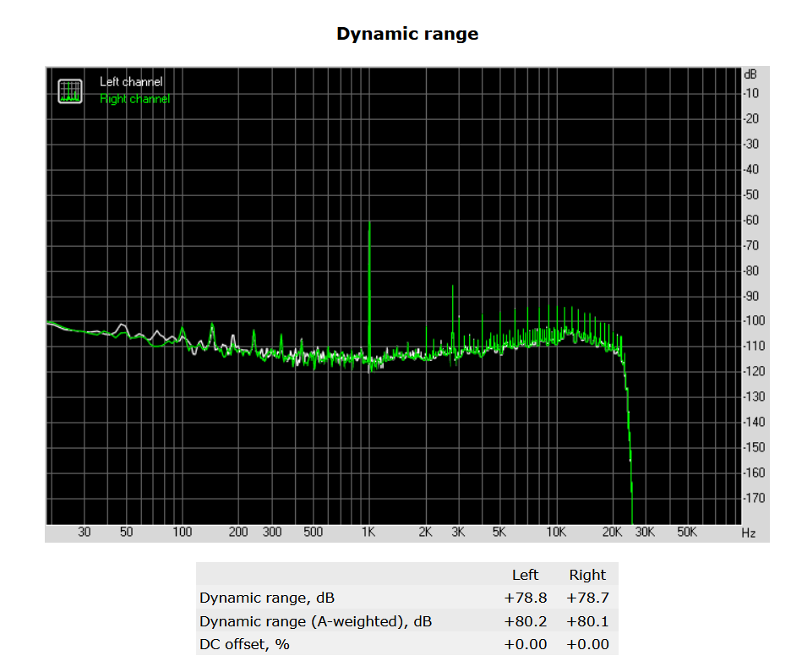Click the 50K frequency axis label
791x672 pixels.
[x=686, y=533]
